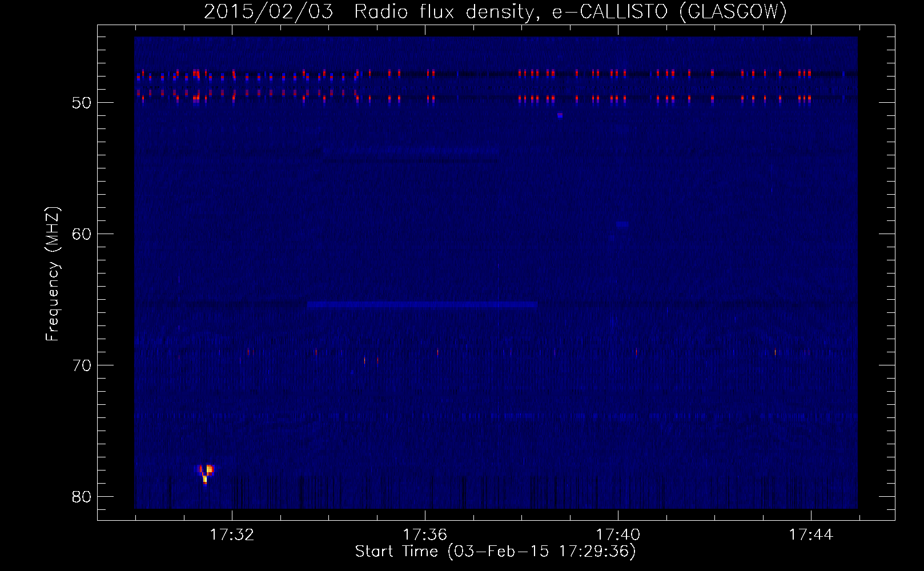The image size is (924, 571).
Task: Select the 17:44 time tick label
Action: pos(811,534)
